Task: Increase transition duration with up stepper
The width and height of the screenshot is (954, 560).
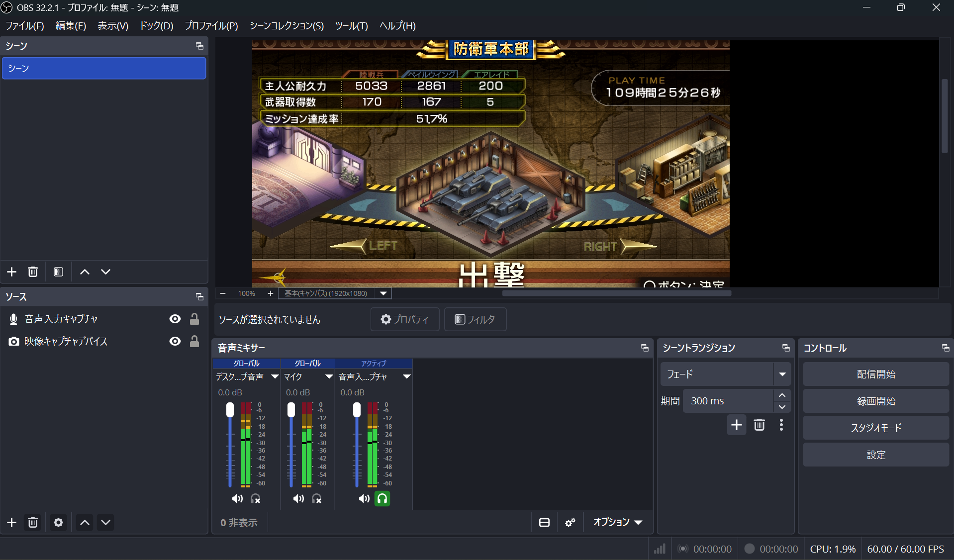Action: point(782,395)
